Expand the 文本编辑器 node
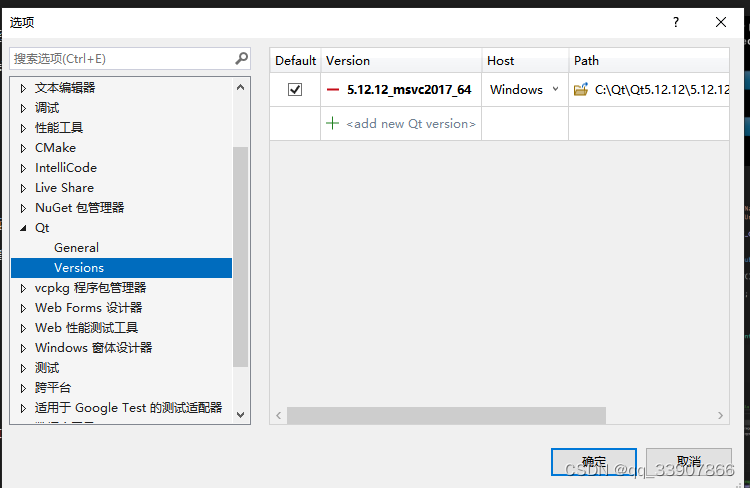 coord(23,88)
